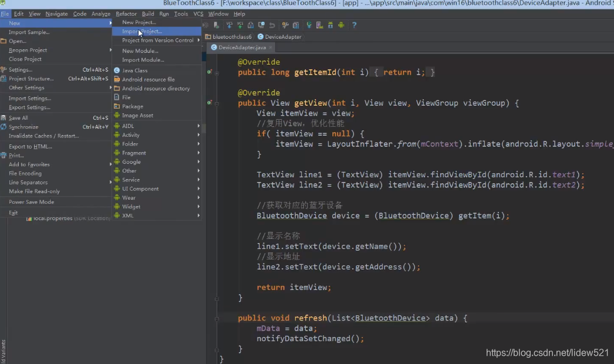This screenshot has height=364, width=614.
Task: Click the Android Device Monitor icon
Action: [x=341, y=25]
